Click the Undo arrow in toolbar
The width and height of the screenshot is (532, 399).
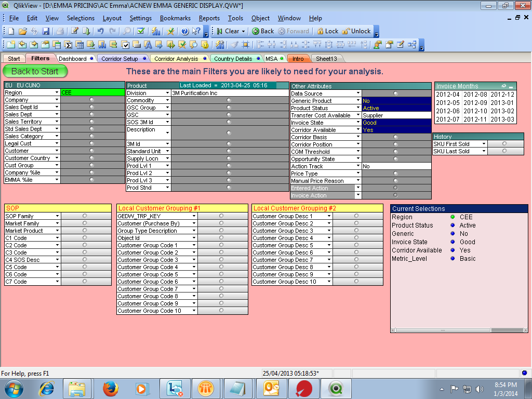pos(101,31)
